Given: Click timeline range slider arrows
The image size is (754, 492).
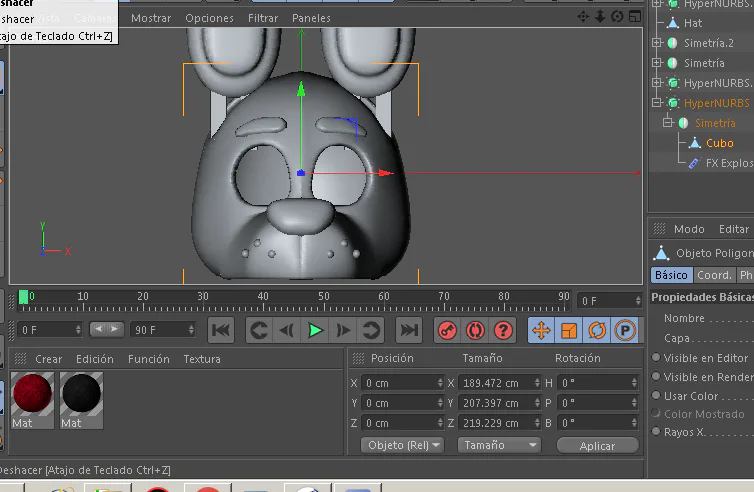Looking at the screenshot, I should tap(107, 329).
